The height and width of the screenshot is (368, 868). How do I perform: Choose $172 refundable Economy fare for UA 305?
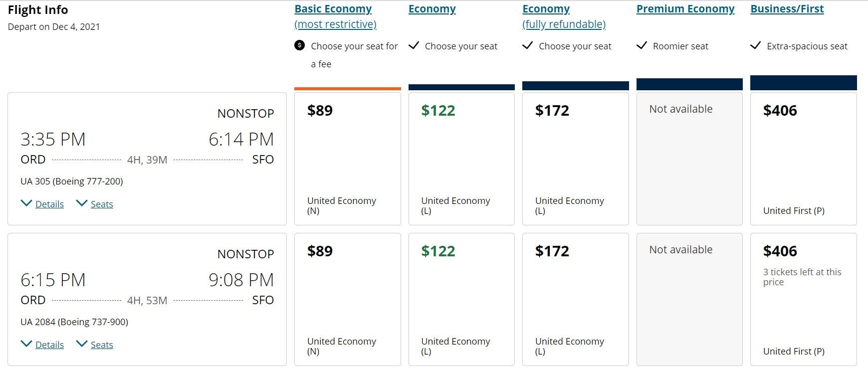click(x=575, y=159)
